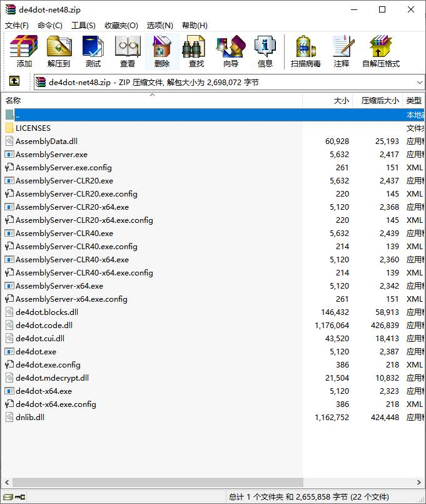Select the AssemblyServer-CLR40-x64.exe.config file name
The image size is (426, 504).
[84, 273]
